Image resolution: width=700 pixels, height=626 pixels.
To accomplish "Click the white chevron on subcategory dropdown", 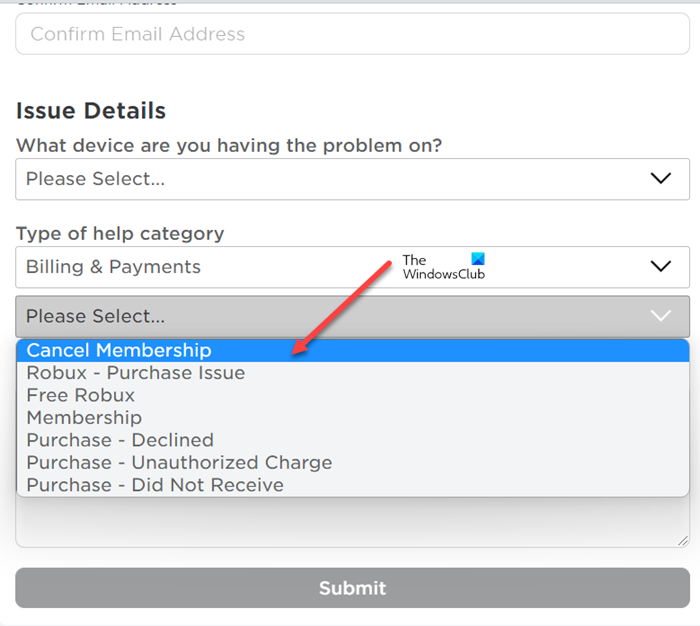I will (660, 316).
